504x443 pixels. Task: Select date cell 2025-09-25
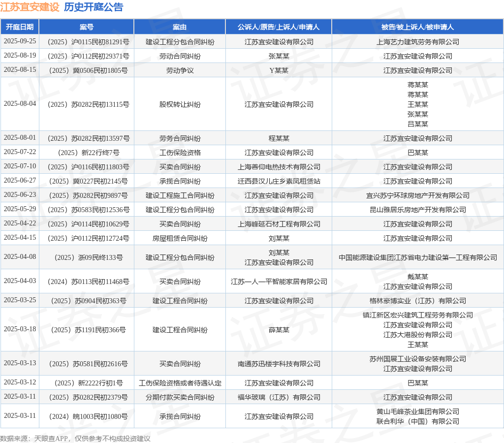click(x=20, y=41)
